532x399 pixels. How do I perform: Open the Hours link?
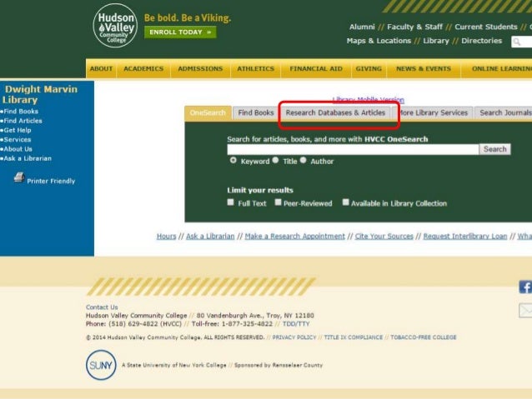pos(166,237)
